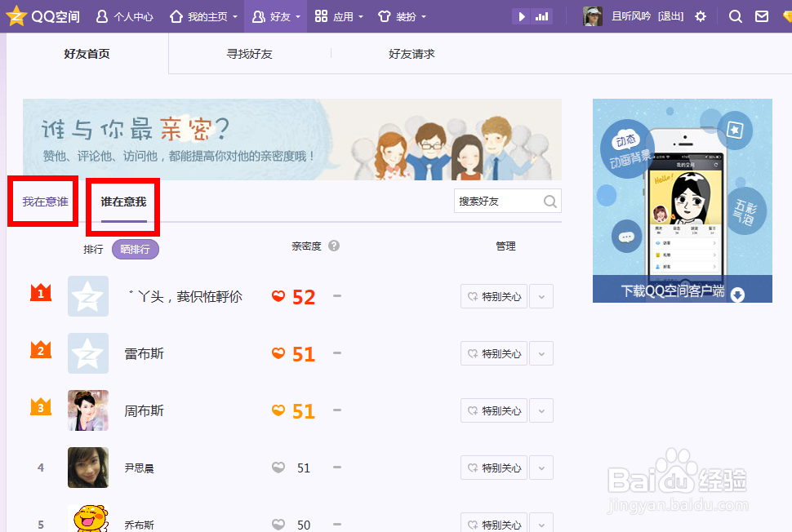Click the 晒排行 button
The image size is (792, 532).
(x=135, y=249)
